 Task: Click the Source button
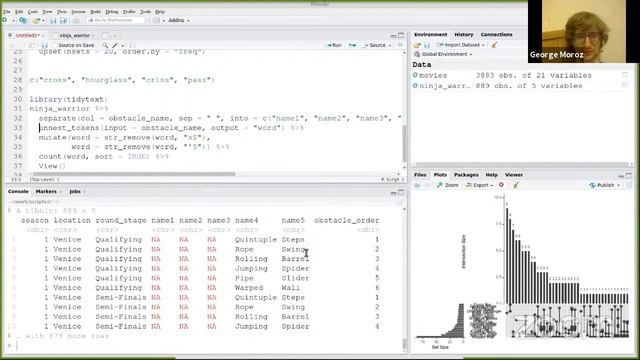(375, 45)
